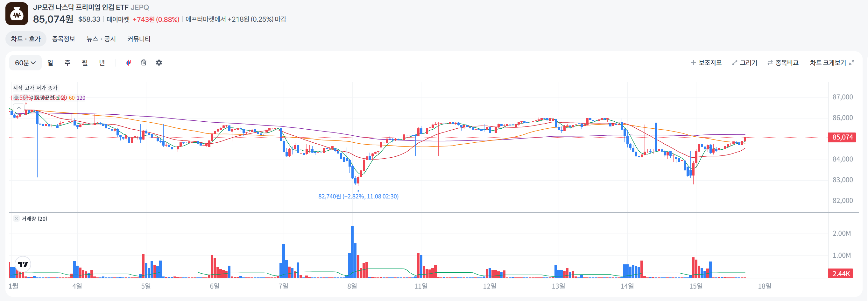Open the 뉴스 · 공시 tab
The width and height of the screenshot is (868, 301).
tap(101, 39)
